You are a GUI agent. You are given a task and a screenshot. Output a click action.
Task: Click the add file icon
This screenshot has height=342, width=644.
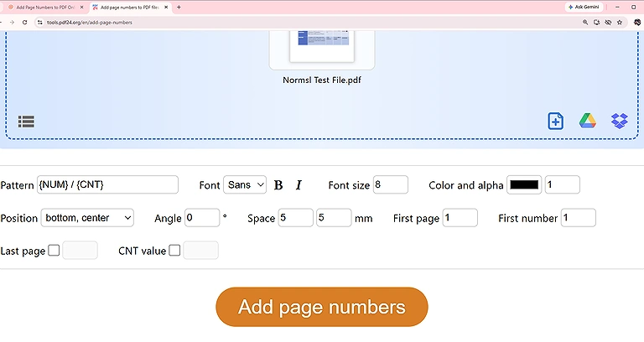555,121
